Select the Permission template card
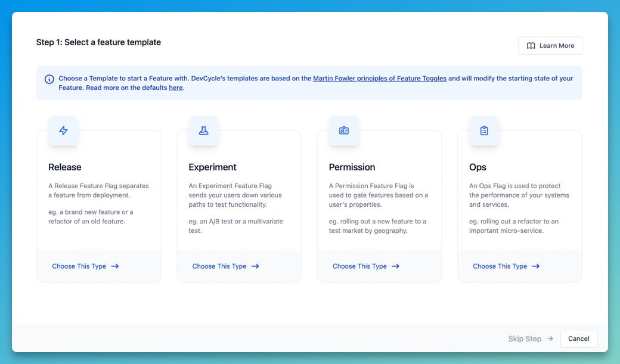 click(x=379, y=197)
